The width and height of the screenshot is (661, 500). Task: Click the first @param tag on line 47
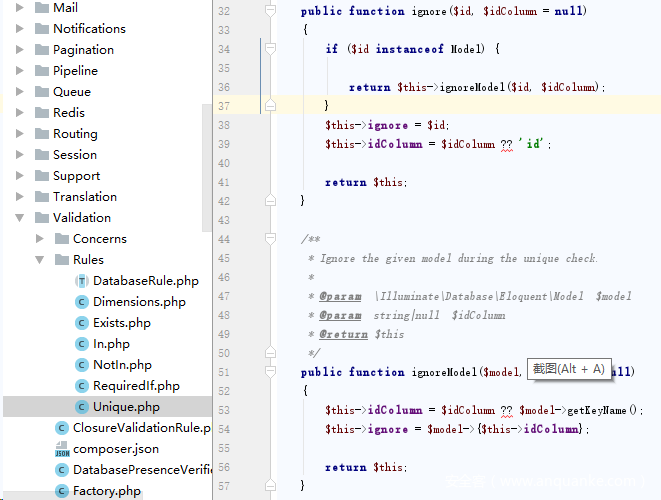[x=340, y=296]
